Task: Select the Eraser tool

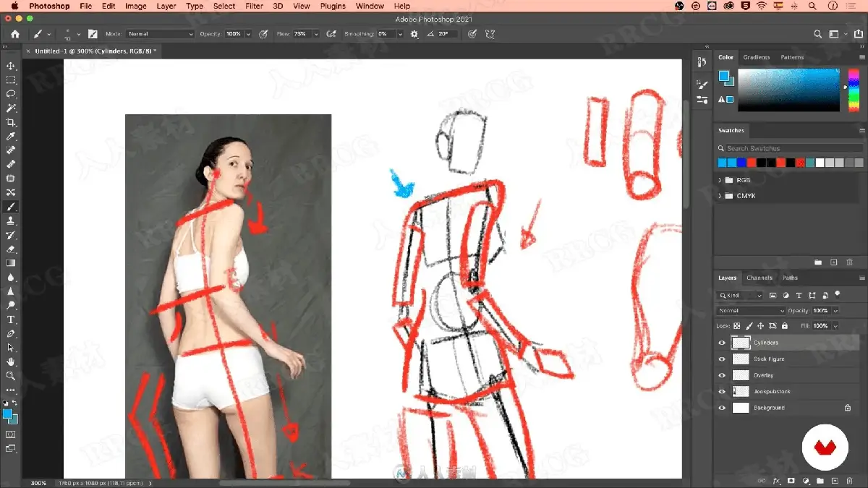Action: coord(11,249)
